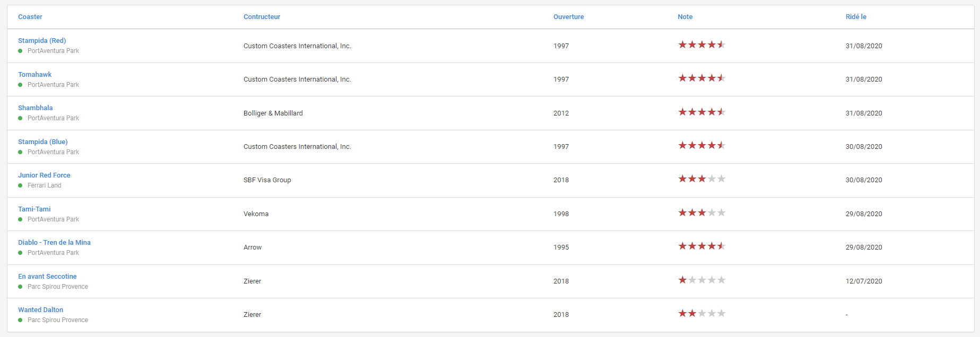Click opening year 1998 for Tami-Tami
Viewport: 980px width, 337px height.
pos(561,214)
